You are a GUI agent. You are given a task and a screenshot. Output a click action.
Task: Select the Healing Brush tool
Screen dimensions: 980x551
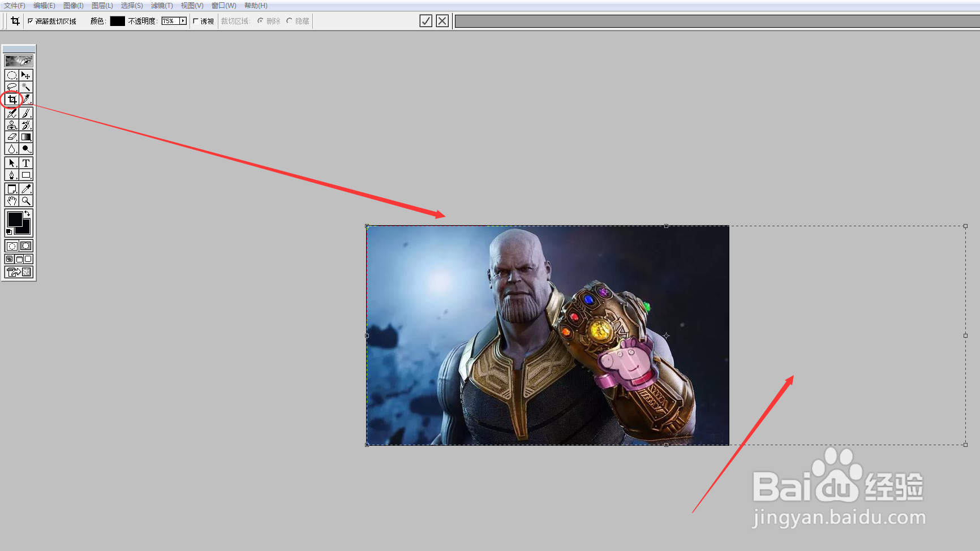tap(11, 113)
